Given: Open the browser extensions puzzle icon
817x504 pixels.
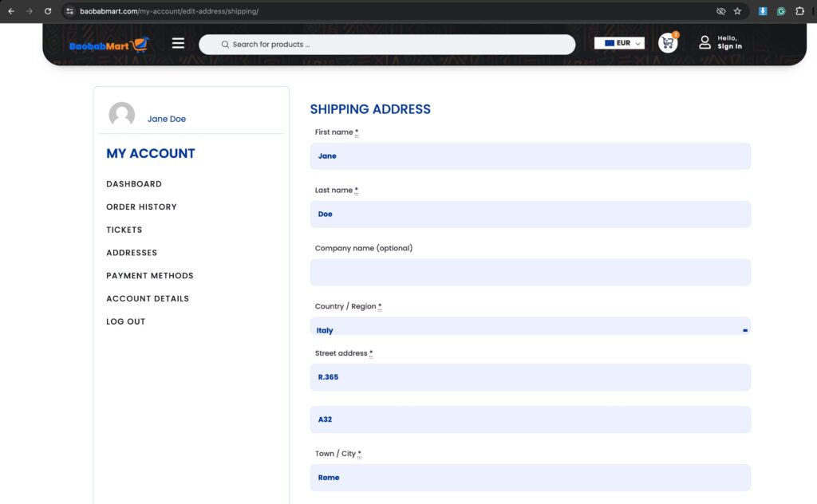Looking at the screenshot, I should 800,11.
